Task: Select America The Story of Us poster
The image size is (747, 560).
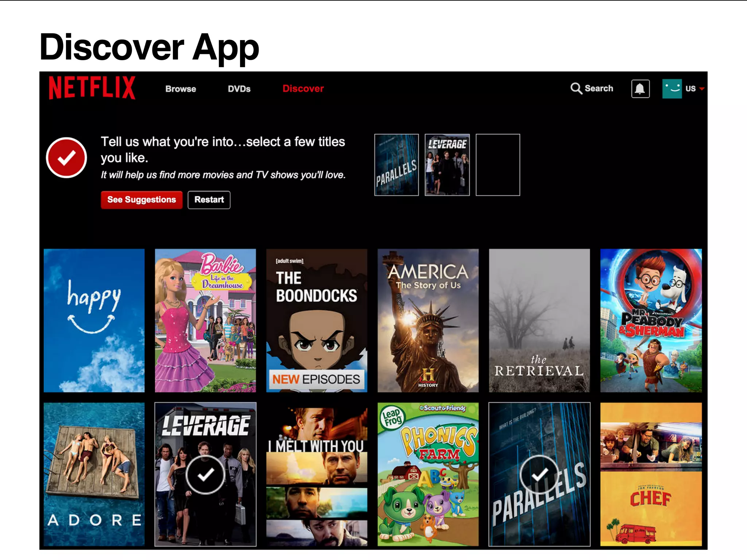Action: 428,320
